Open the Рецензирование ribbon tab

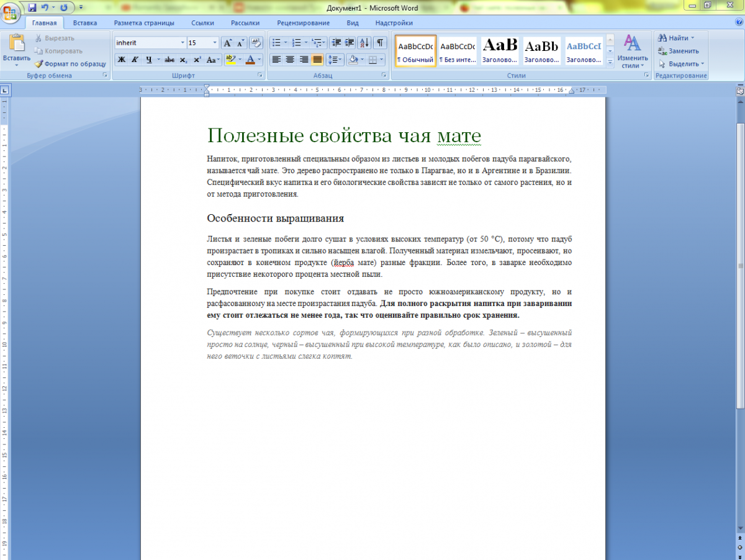click(x=303, y=23)
